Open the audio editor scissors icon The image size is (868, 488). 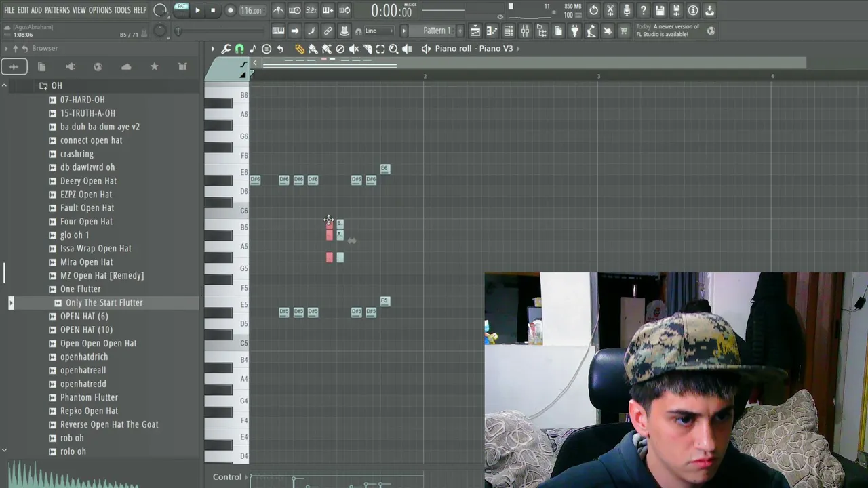coord(610,10)
